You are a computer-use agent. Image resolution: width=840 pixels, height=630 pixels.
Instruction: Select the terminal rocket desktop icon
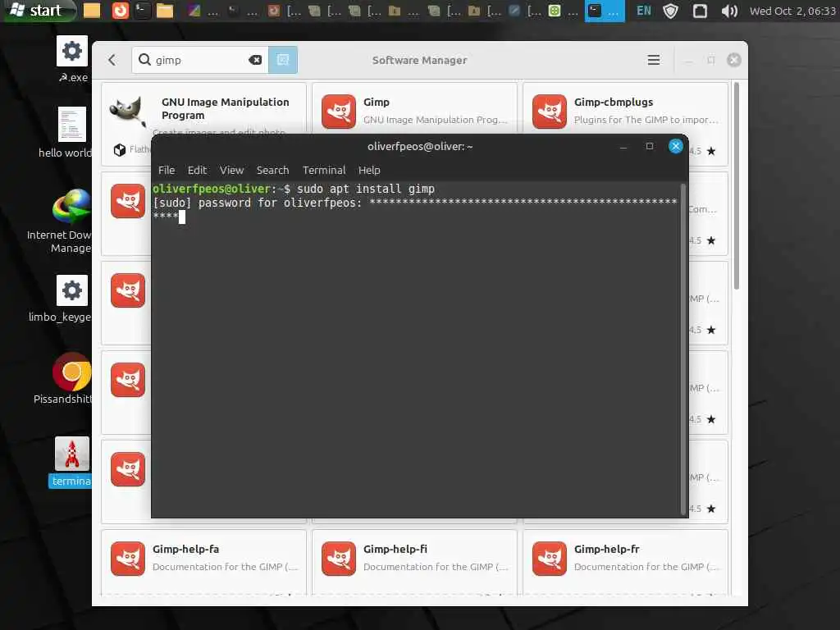[71, 462]
